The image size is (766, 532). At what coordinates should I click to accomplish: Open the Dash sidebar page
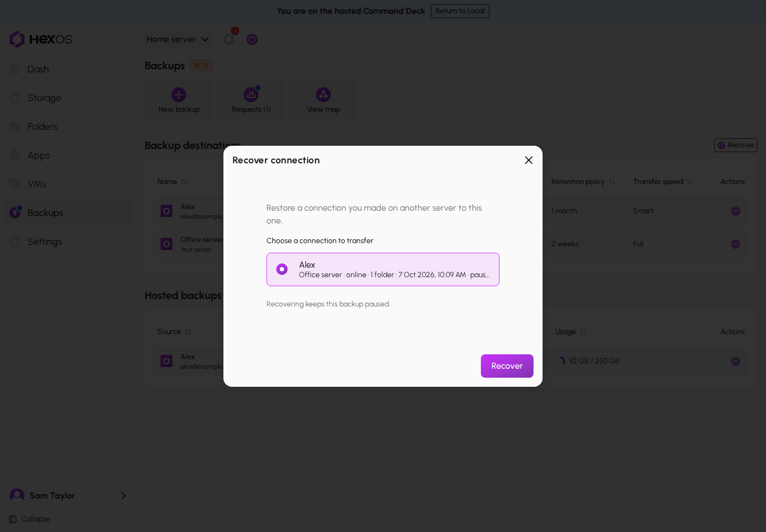pos(68,69)
